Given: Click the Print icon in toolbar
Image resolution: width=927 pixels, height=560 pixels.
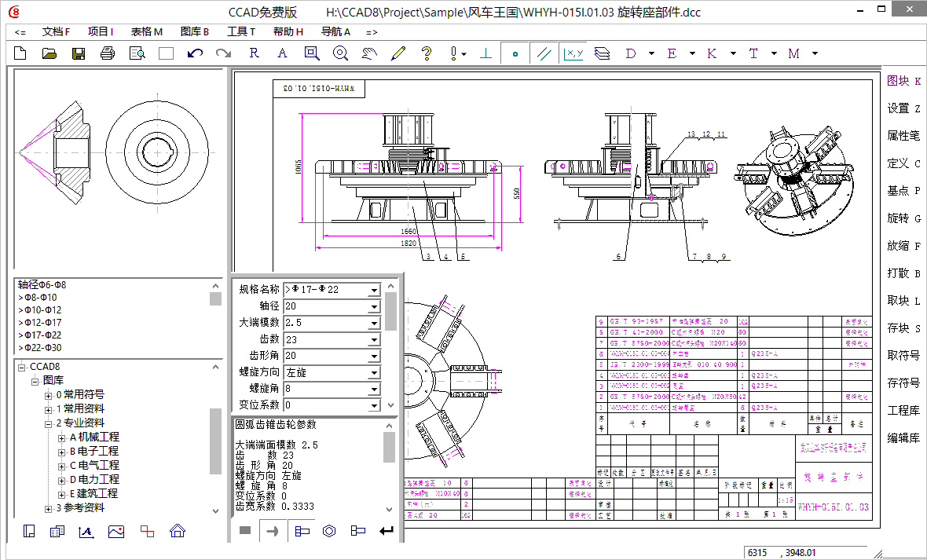Looking at the screenshot, I should click(x=108, y=53).
